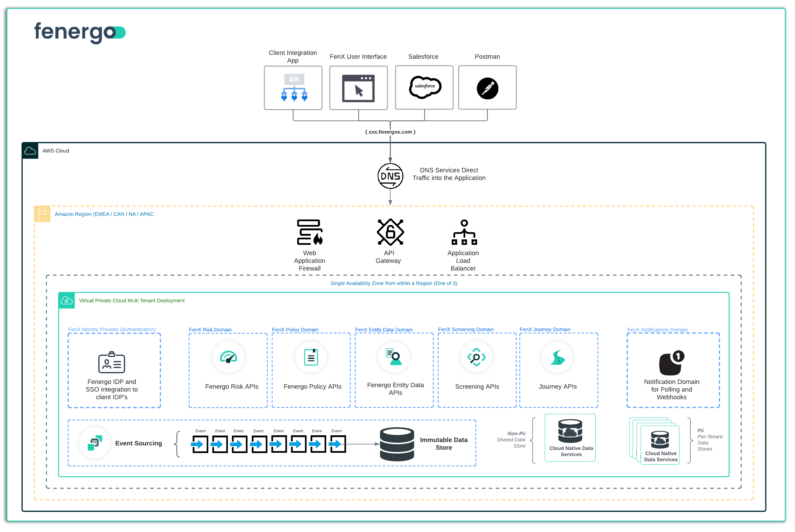Image resolution: width=795 pixels, height=532 pixels.
Task: Click the Journey APIs road icon
Action: point(557,357)
